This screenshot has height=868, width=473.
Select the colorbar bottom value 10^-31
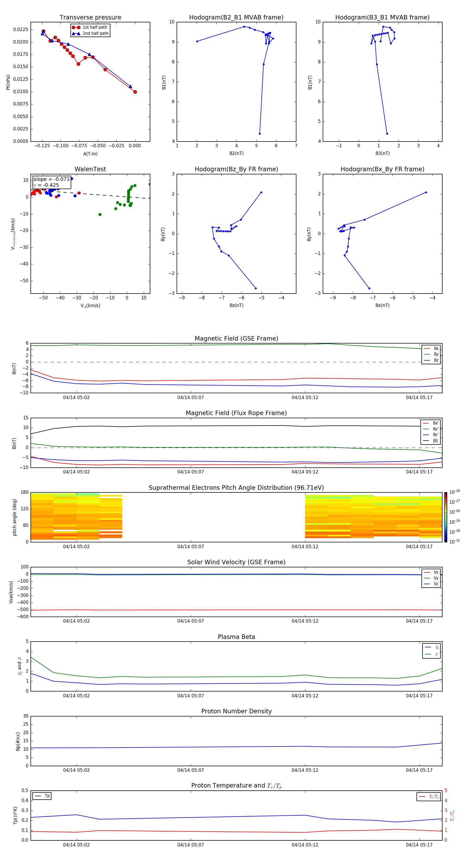(x=455, y=542)
